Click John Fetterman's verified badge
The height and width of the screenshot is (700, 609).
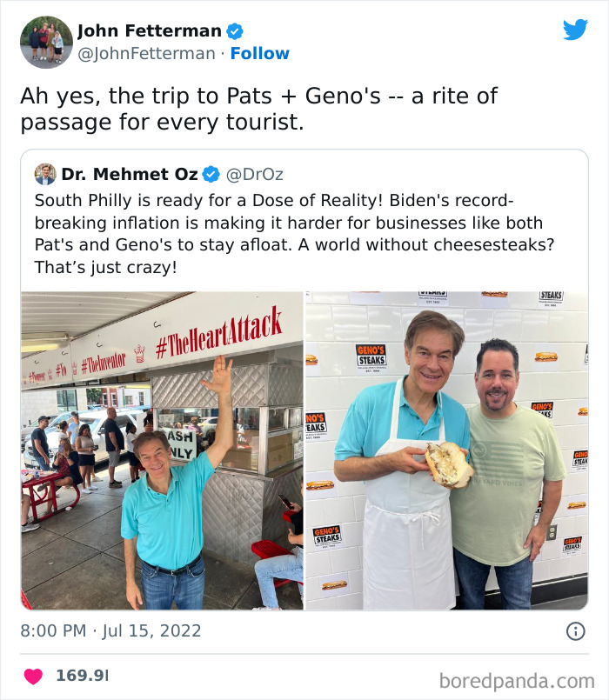(x=234, y=30)
